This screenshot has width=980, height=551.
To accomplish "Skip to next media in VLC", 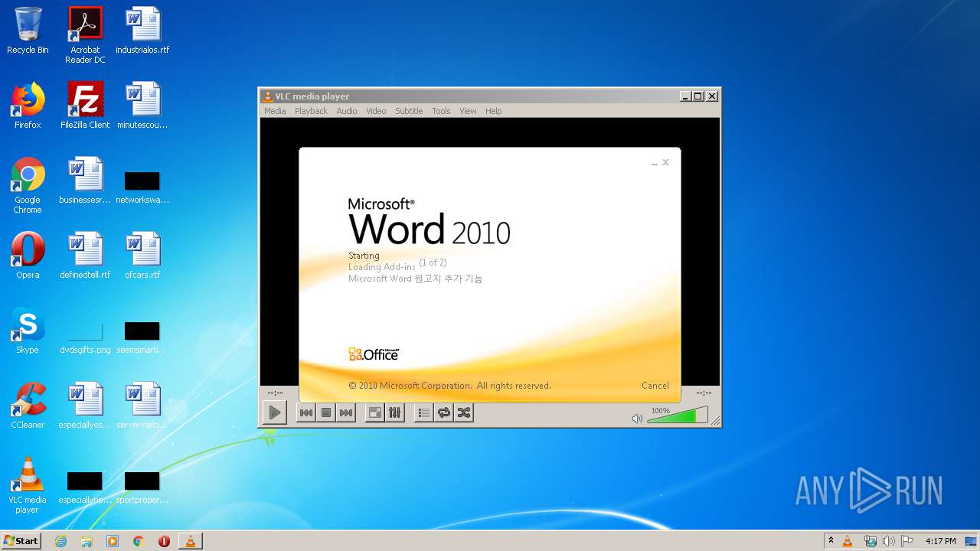I will (346, 413).
